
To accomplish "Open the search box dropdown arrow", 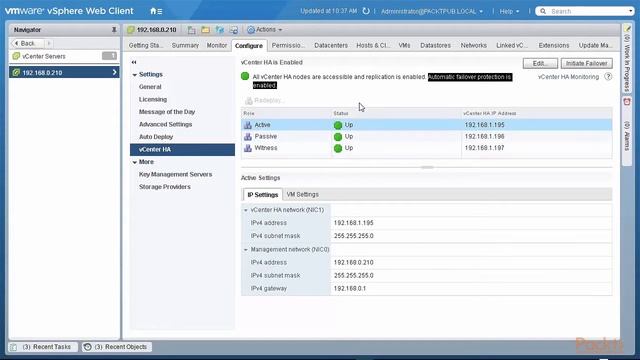I will (631, 11).
